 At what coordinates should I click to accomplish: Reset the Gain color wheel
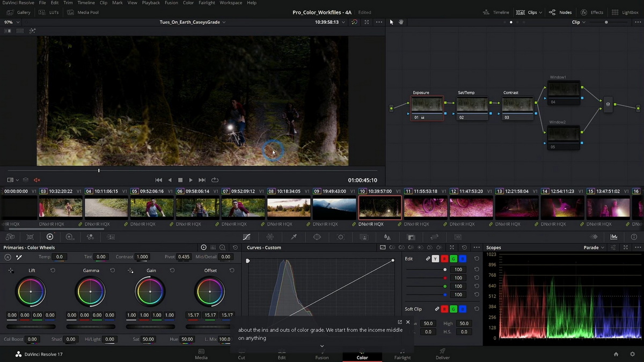pyautogui.click(x=172, y=270)
